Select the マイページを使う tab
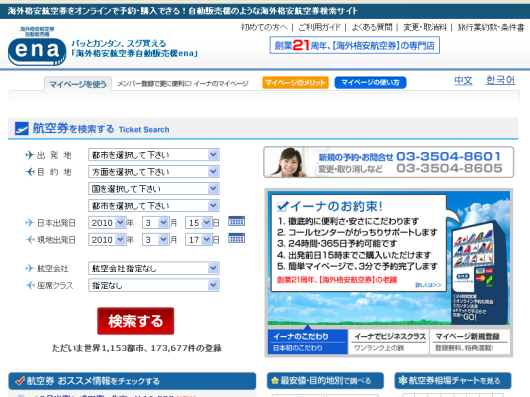 click(x=78, y=84)
